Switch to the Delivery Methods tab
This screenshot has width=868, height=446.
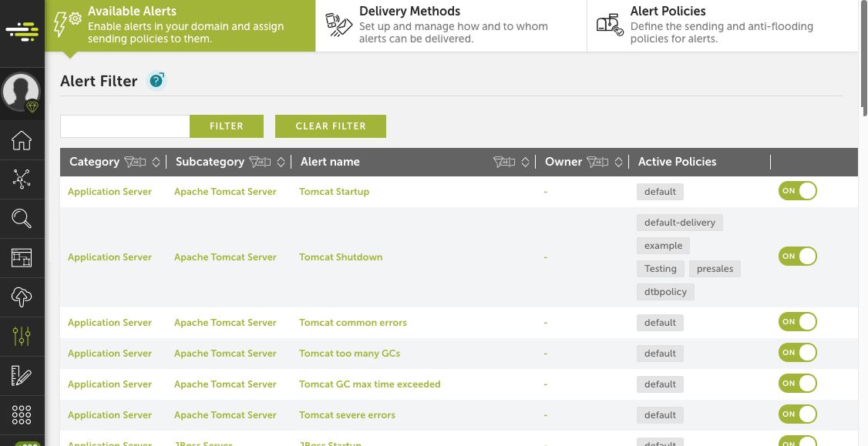[x=451, y=25]
